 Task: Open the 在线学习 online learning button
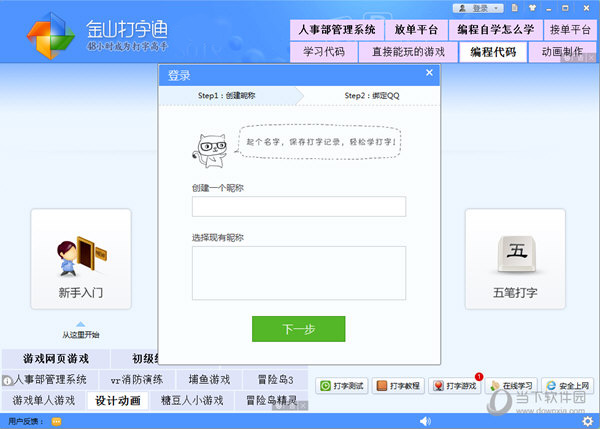tap(511, 386)
